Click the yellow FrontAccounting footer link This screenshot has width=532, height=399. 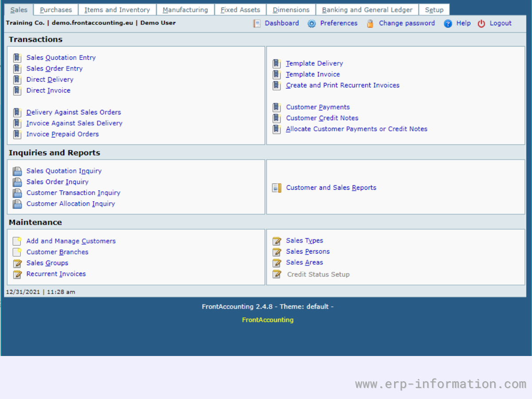[x=268, y=320]
